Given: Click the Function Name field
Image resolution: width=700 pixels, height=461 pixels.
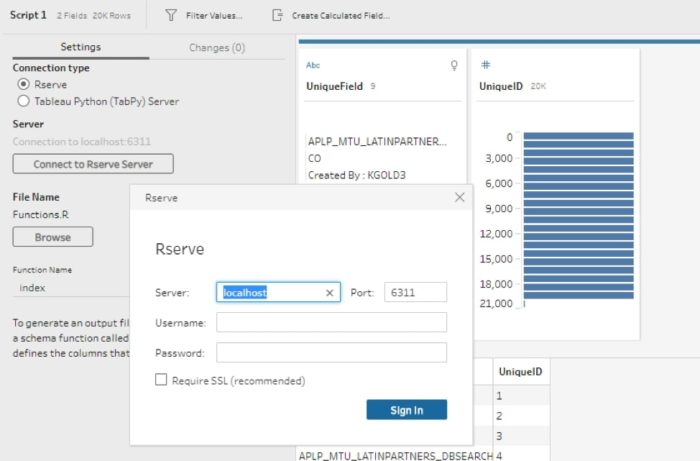Looking at the screenshot, I should coord(70,288).
